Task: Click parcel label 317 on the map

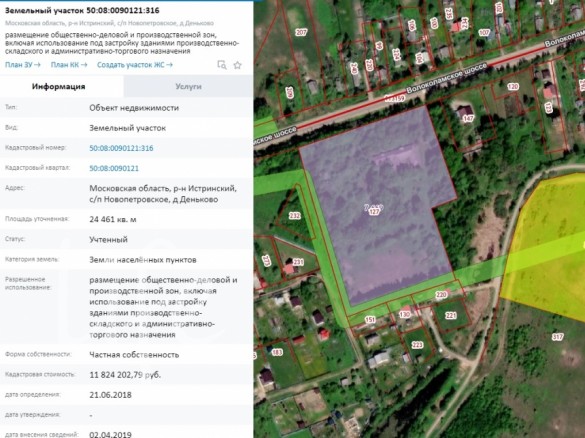Action: tap(557, 337)
